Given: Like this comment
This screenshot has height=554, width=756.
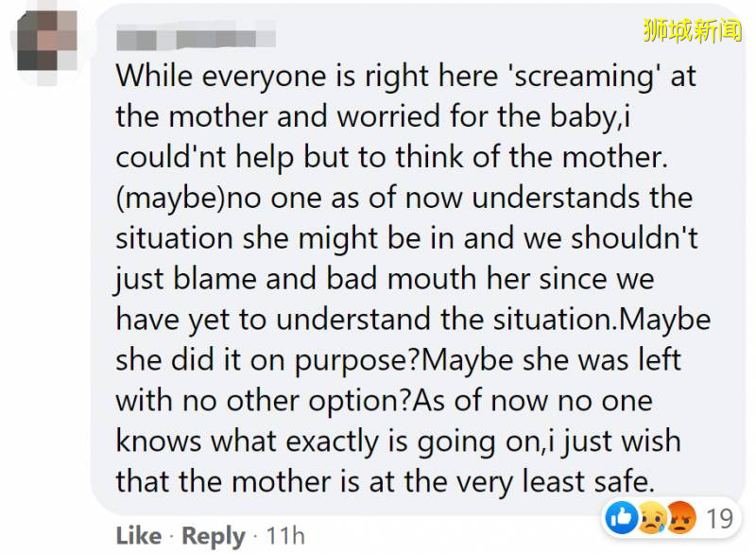Looking at the screenshot, I should (138, 536).
